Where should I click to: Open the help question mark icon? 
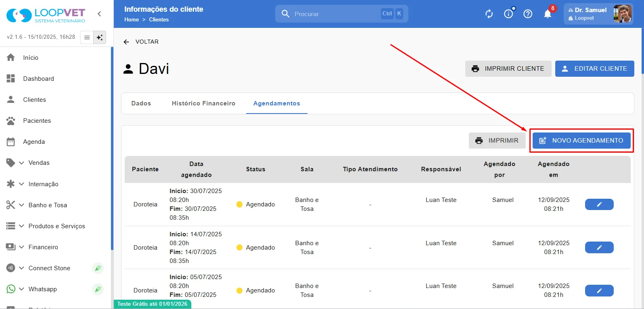coord(528,14)
